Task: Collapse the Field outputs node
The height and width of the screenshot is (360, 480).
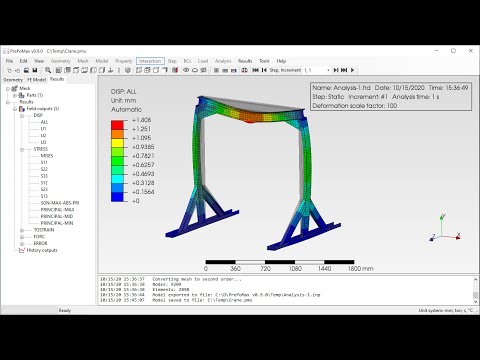Action: tap(15, 109)
